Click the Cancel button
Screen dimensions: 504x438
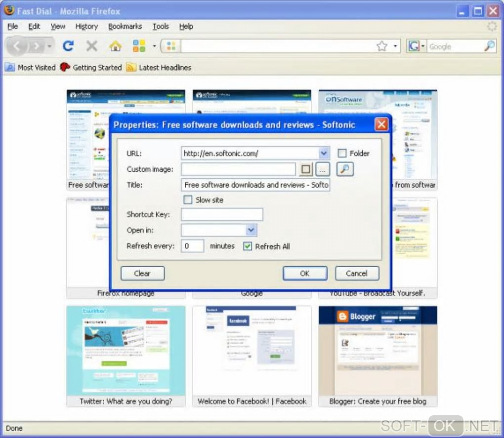[x=357, y=273]
